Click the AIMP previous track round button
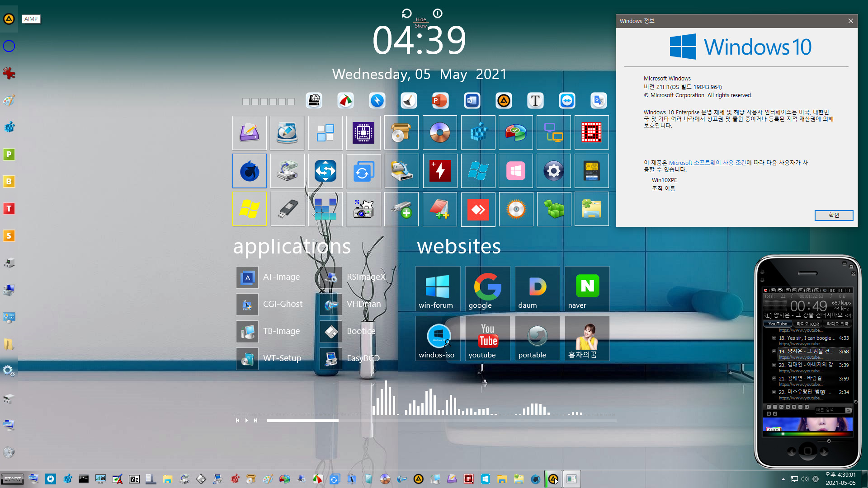Screen dimensions: 868x488 click(792, 451)
